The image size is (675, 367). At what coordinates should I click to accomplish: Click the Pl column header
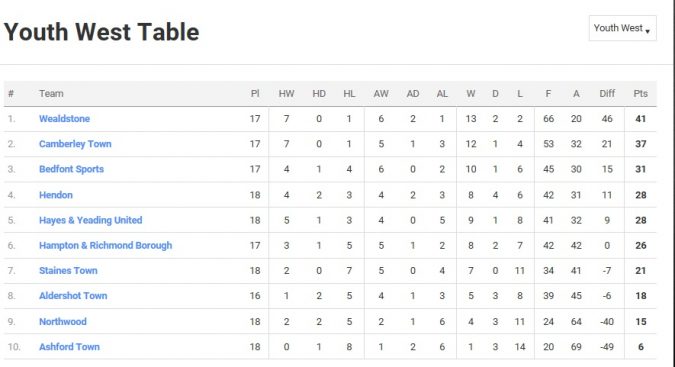[x=255, y=94]
